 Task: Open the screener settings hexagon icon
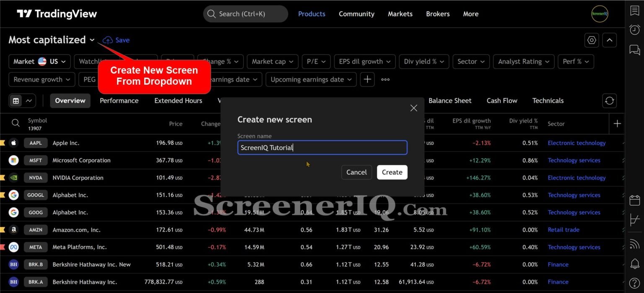(592, 40)
